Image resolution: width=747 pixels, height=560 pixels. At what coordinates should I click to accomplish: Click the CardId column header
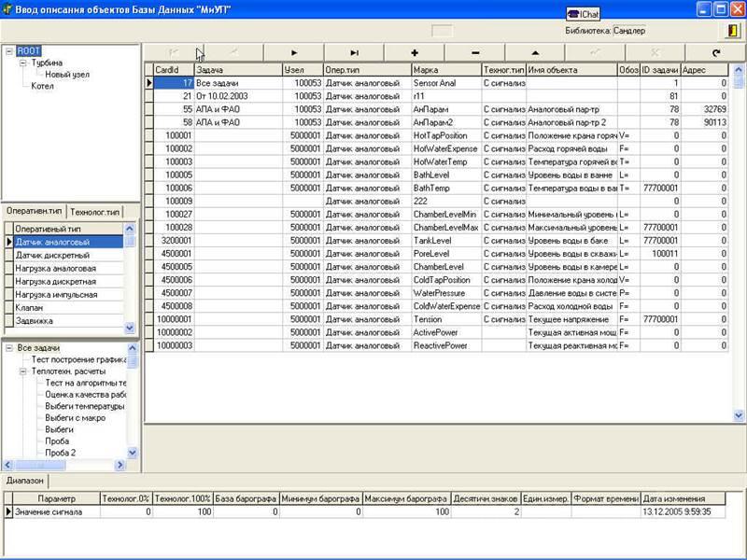click(x=173, y=70)
